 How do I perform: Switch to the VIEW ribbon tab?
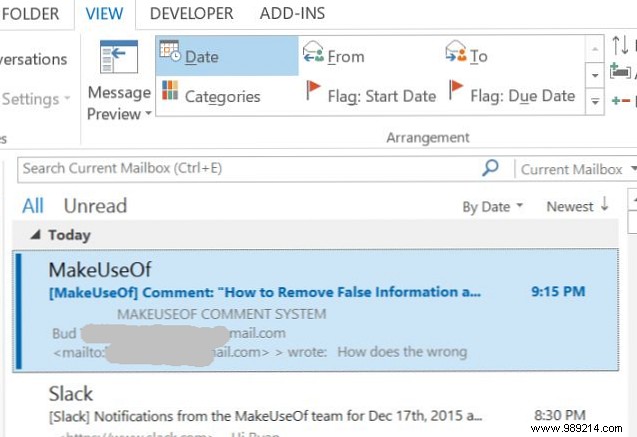[x=104, y=14]
